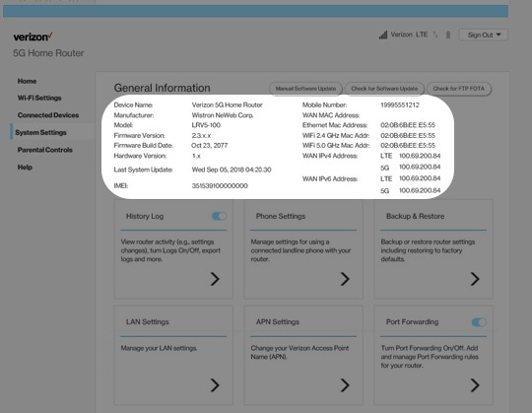The image size is (532, 413).
Task: Open Backup & Restore with its arrow
Action: (475, 279)
